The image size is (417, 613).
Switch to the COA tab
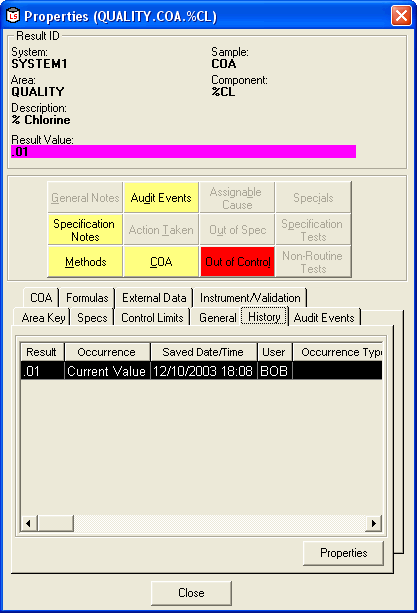[41, 298]
